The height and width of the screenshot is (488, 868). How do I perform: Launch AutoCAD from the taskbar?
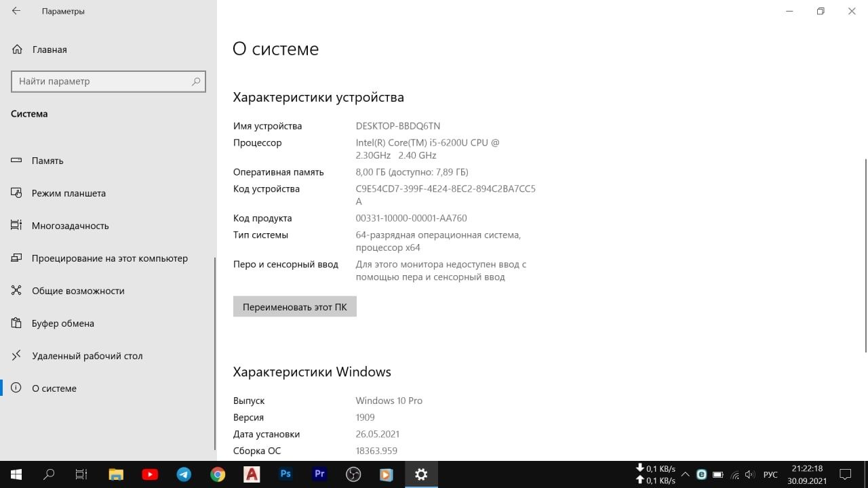252,474
